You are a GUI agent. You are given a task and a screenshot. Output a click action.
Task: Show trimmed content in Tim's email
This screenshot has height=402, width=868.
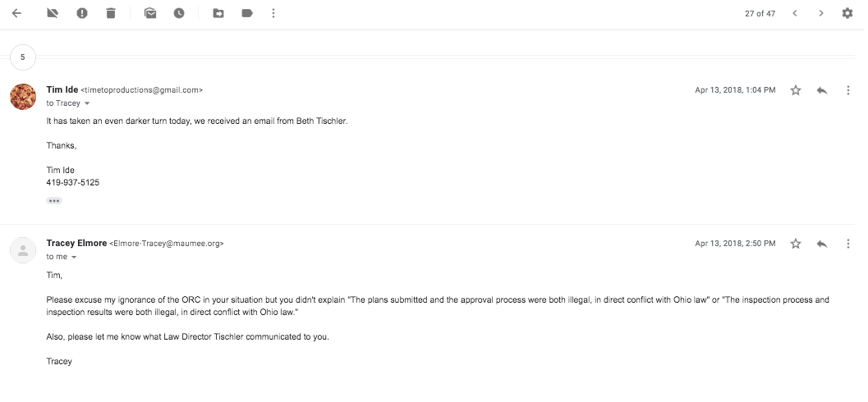[x=54, y=200]
